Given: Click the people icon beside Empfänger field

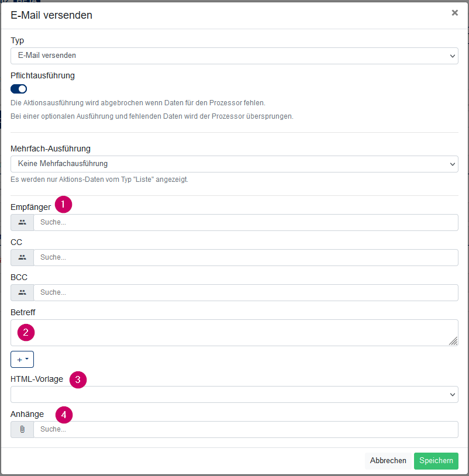Looking at the screenshot, I should (x=22, y=222).
